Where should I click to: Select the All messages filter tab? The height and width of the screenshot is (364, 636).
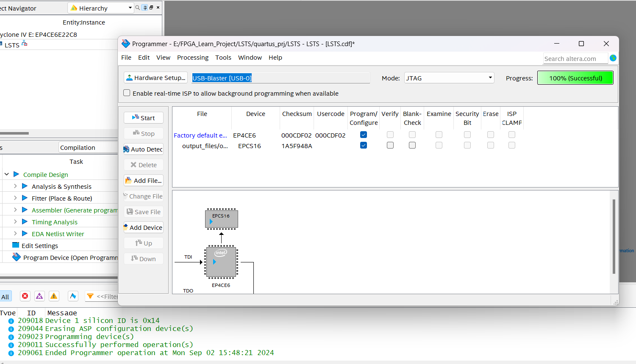(6, 297)
